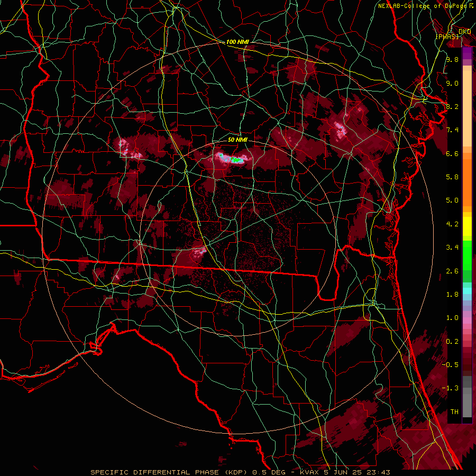The image size is (476, 476).
Task: Pick the purple swatch atop the color scale
Action: pyautogui.click(x=467, y=53)
